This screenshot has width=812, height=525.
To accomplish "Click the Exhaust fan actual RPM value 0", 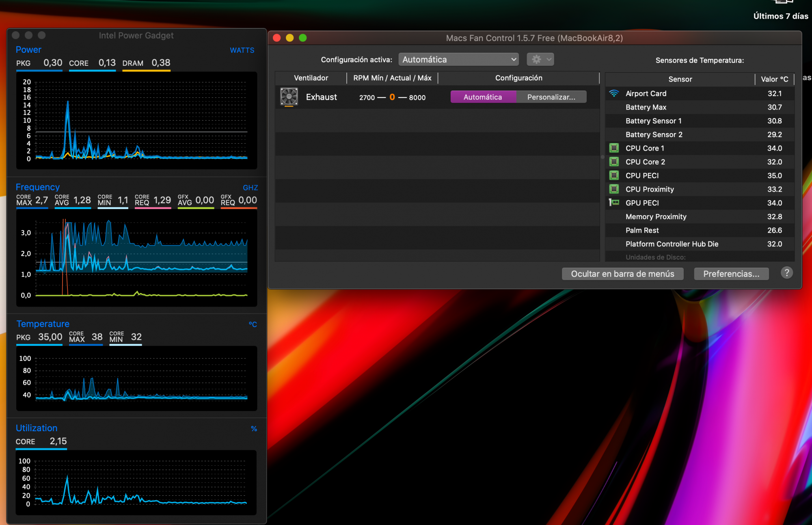I will pyautogui.click(x=392, y=97).
